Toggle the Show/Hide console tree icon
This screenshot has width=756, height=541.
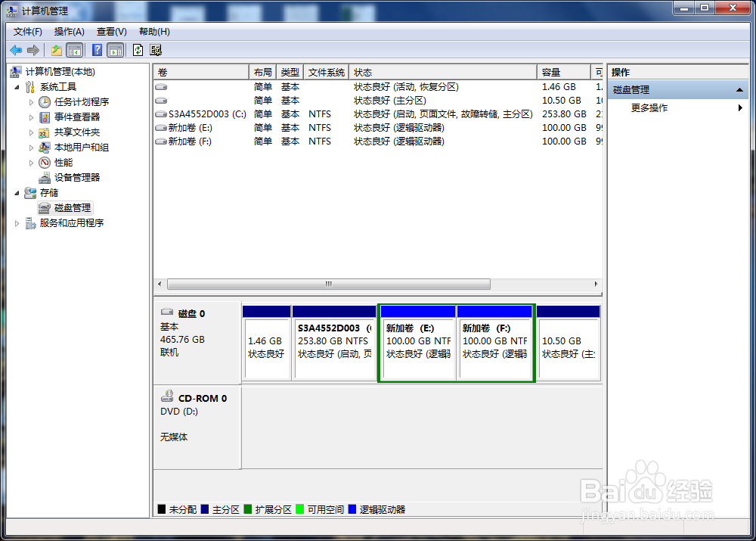(75, 50)
